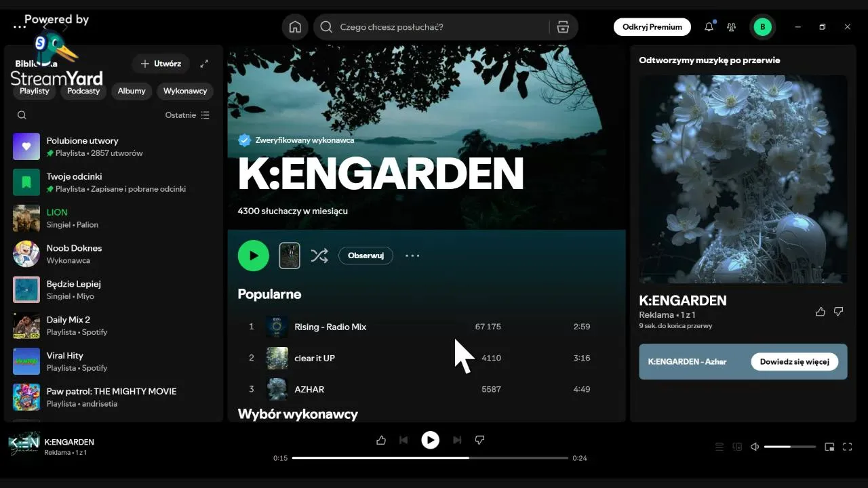Viewport: 868px width, 488px height.
Task: Open the green B profile avatar
Action: tap(763, 27)
